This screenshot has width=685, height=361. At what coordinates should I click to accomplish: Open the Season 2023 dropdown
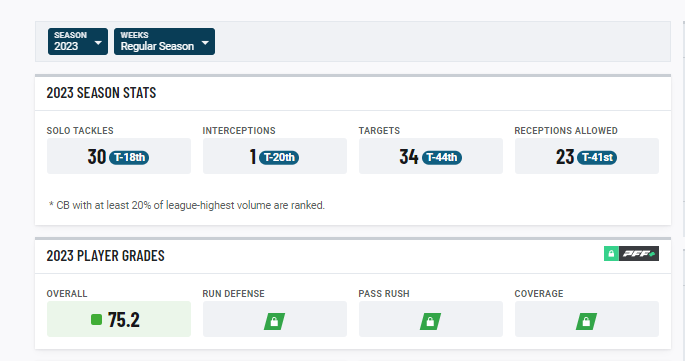78,42
